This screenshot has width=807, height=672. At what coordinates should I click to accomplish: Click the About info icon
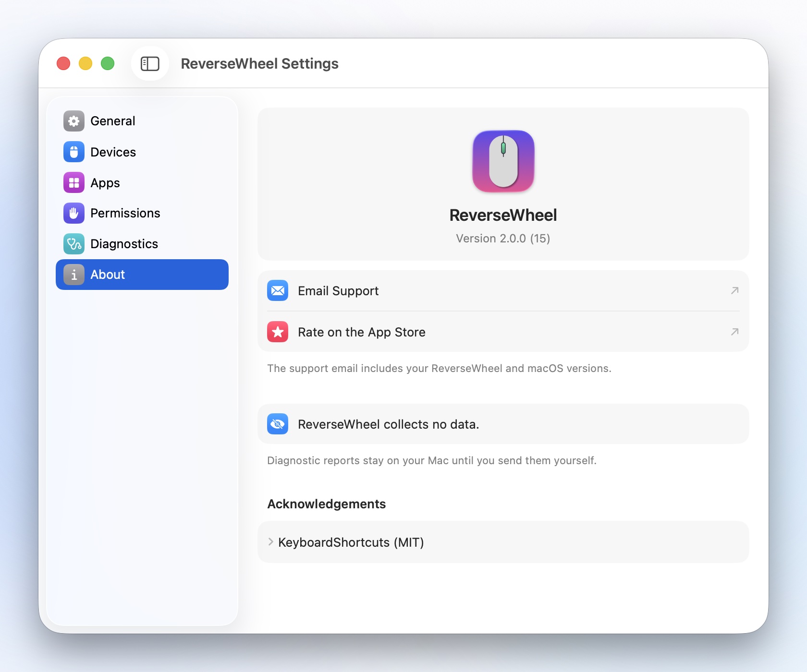[74, 275]
